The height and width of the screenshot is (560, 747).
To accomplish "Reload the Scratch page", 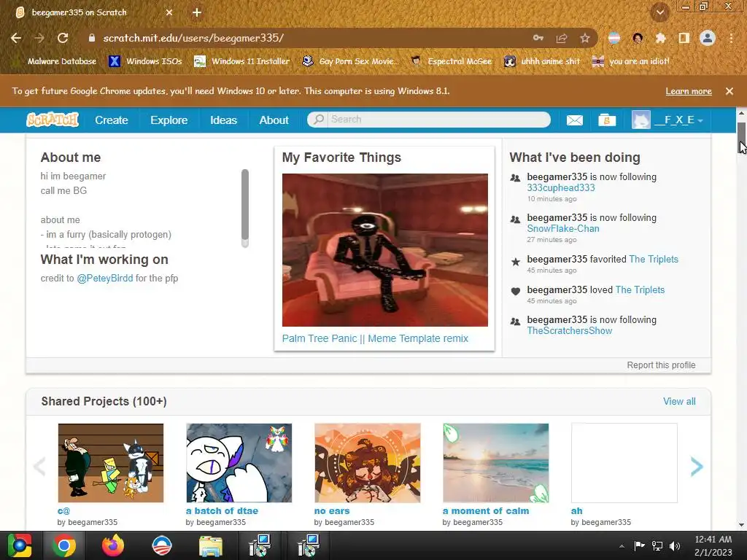I will (x=63, y=38).
